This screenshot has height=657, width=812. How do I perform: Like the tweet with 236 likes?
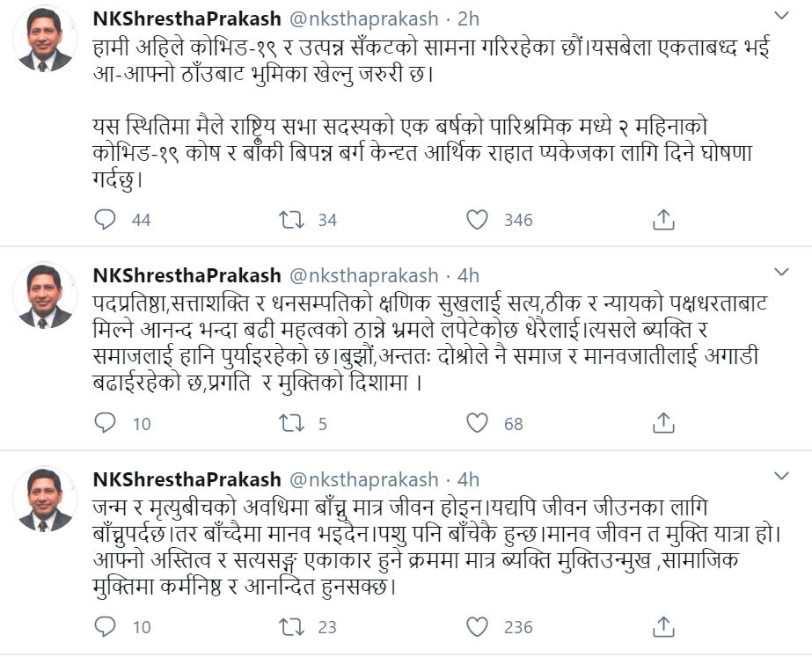click(x=477, y=627)
